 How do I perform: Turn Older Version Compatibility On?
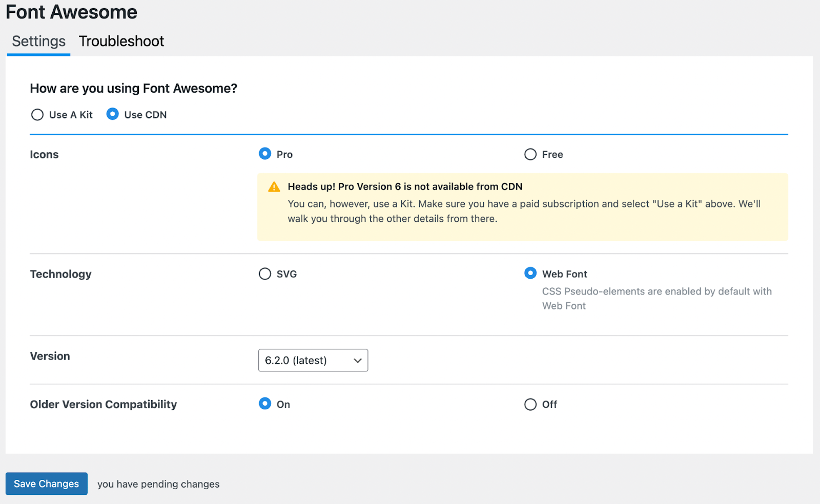(265, 404)
